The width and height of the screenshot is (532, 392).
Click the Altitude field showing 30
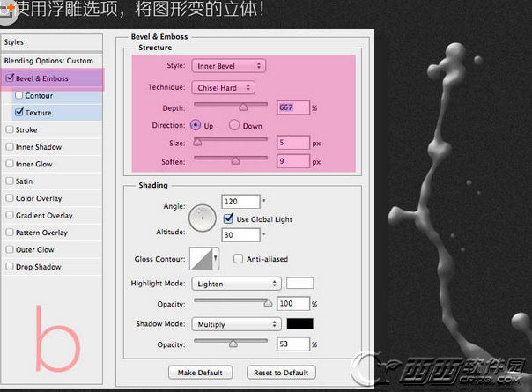point(240,235)
